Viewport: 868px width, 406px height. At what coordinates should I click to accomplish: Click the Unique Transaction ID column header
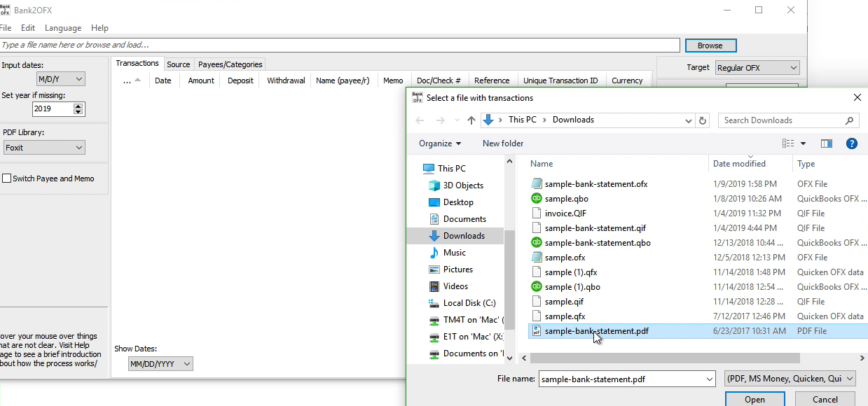point(560,80)
